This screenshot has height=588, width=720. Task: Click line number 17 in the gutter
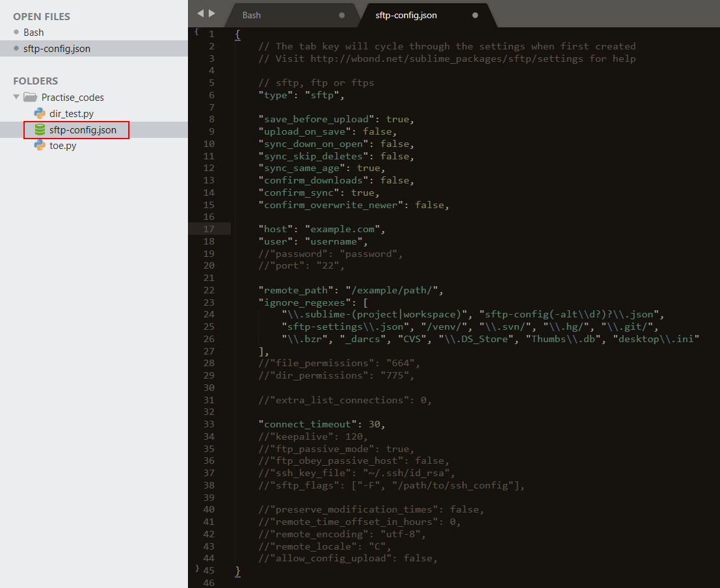click(x=209, y=229)
